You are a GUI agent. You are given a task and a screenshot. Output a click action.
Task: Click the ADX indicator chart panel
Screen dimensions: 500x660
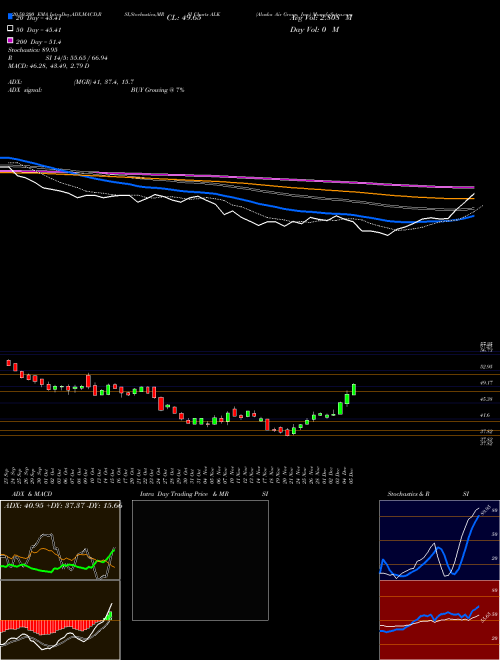point(60,540)
